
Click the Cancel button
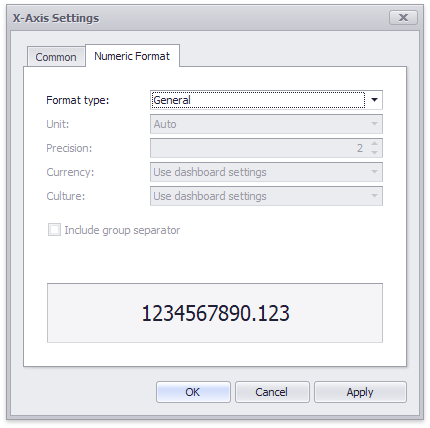coord(272,392)
